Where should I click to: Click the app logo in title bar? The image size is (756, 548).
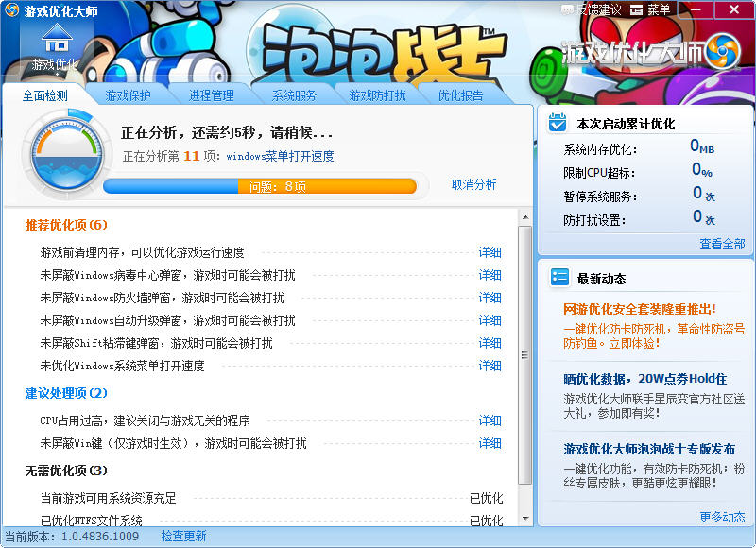[x=11, y=10]
